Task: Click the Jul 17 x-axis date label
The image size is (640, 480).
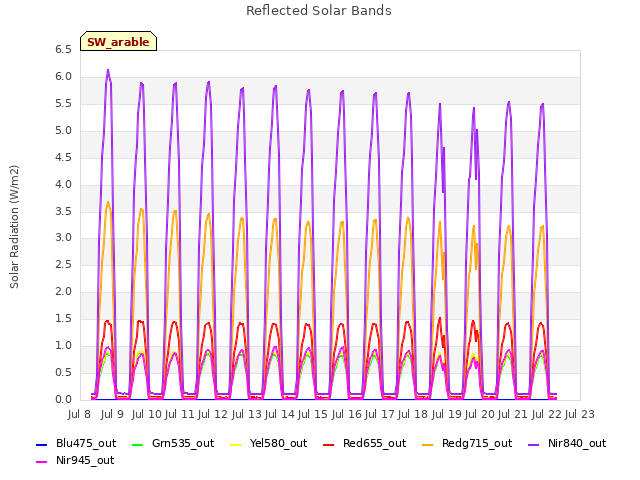Action: (379, 414)
